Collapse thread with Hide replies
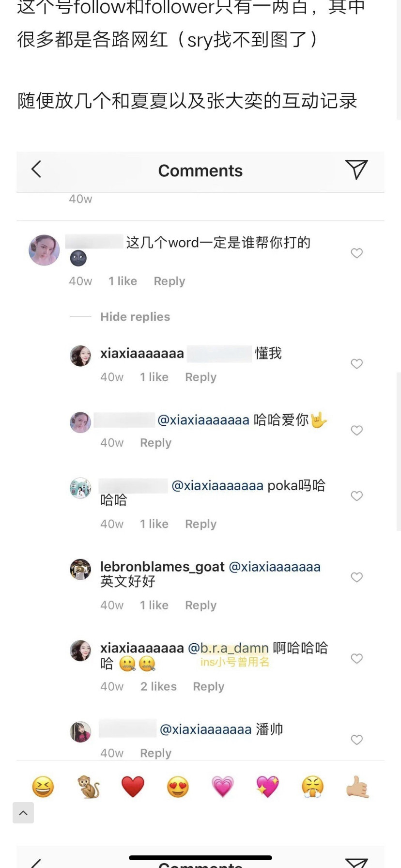Screen dimensions: 401x868 [135, 317]
